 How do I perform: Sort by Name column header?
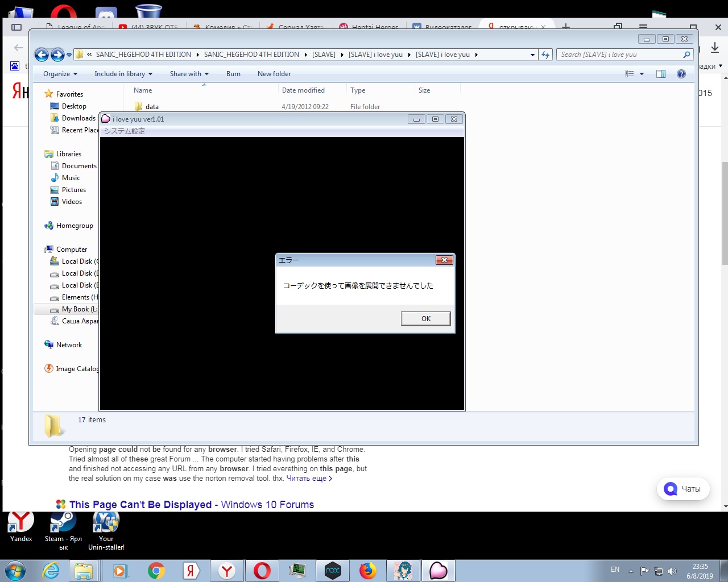143,90
